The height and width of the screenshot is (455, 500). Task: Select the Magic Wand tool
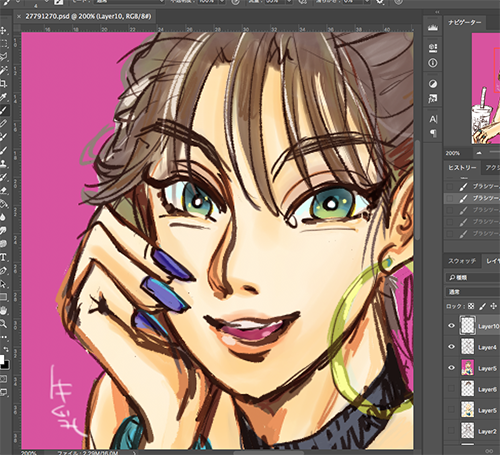(4, 70)
